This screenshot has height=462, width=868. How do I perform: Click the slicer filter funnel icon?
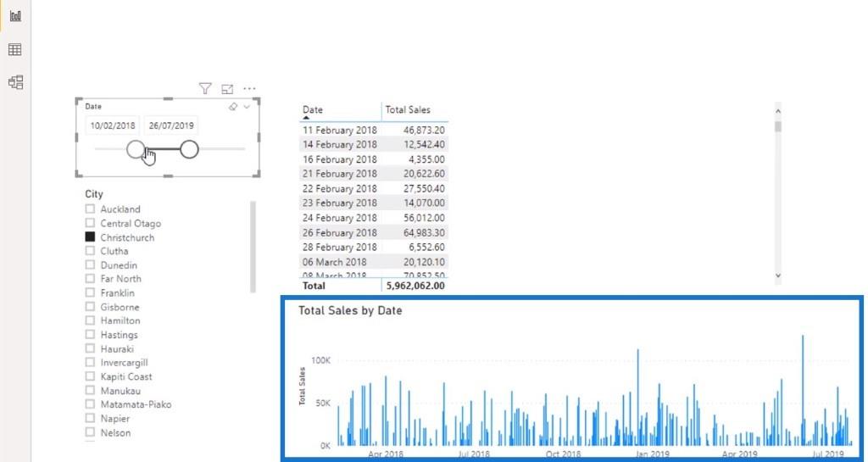click(x=205, y=88)
